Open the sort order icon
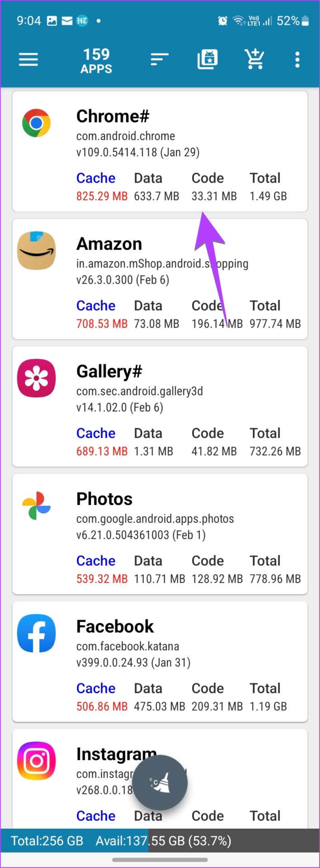 [x=159, y=59]
